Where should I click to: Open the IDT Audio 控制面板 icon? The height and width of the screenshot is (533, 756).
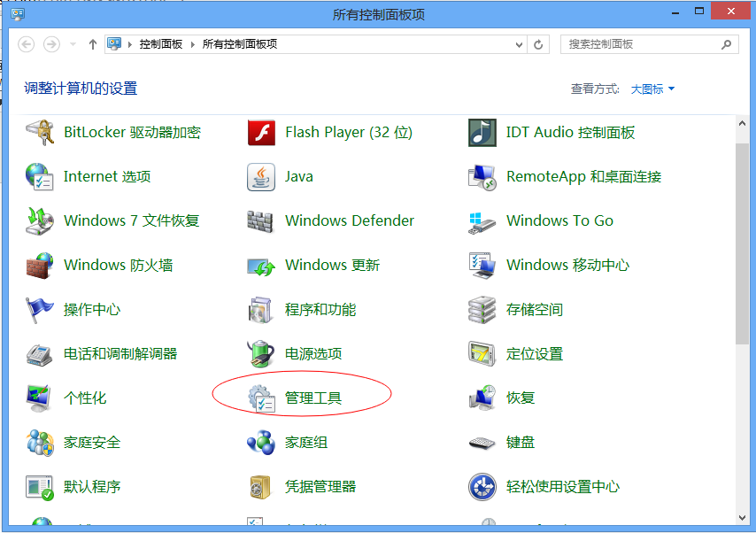point(482,133)
